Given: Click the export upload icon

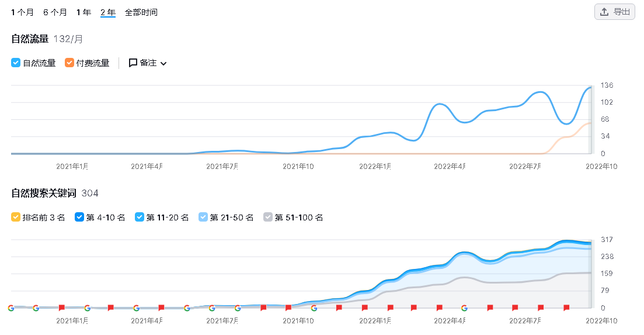Looking at the screenshot, I should 604,12.
